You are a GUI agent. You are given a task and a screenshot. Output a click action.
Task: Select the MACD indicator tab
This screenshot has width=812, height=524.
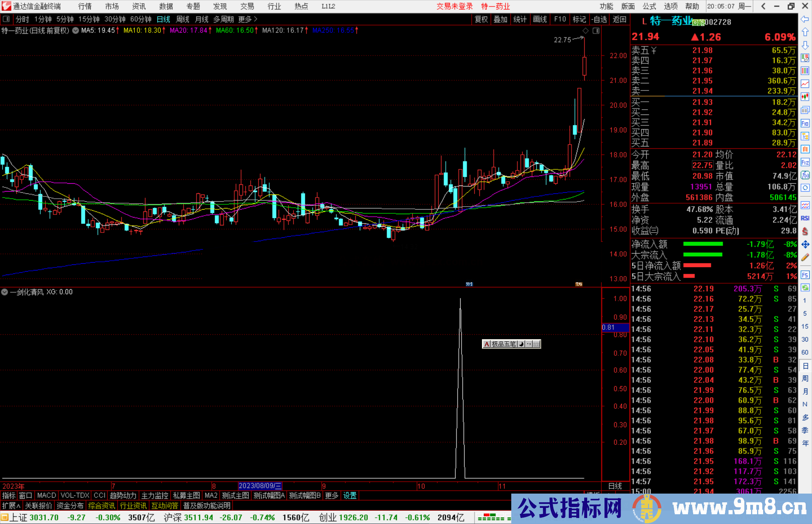46,495
